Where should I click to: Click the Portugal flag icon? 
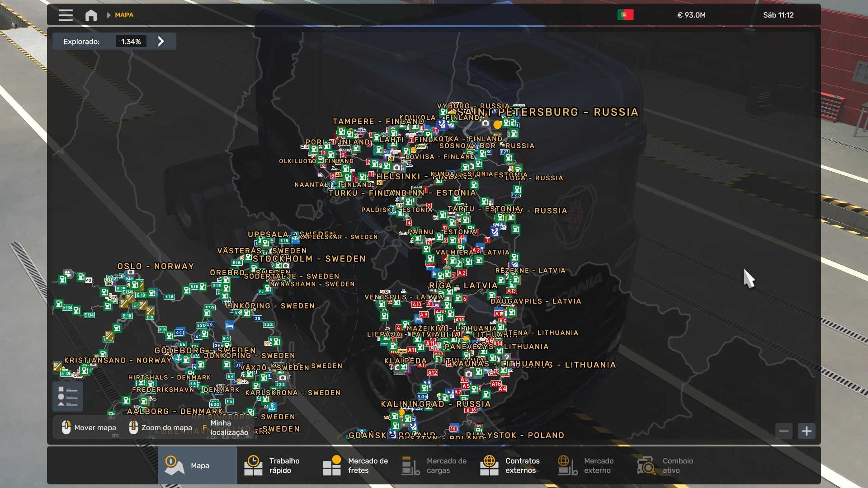pos(625,15)
